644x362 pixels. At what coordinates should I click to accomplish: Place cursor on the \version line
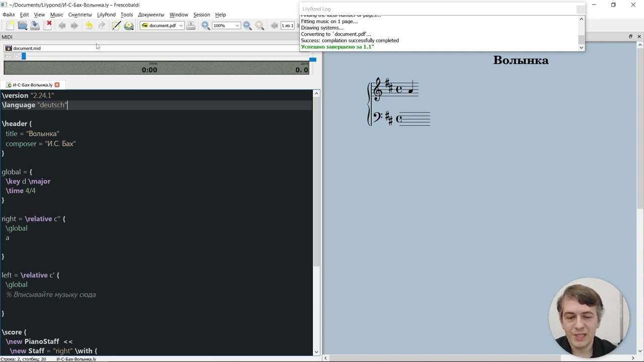28,96
